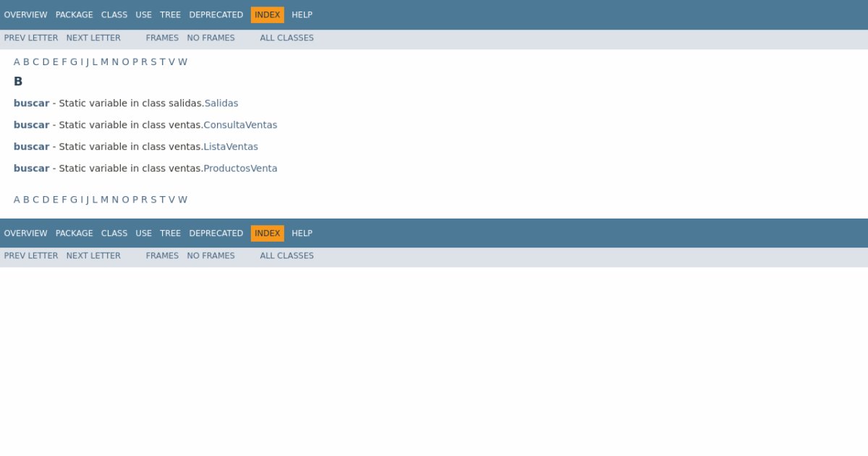The image size is (868, 456).
Task: Click Index in the bottom navigation bar
Action: click(267, 233)
